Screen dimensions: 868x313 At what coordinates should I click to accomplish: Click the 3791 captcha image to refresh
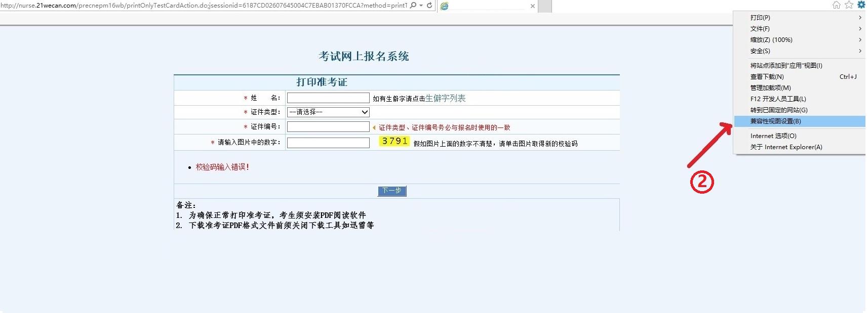(x=394, y=141)
